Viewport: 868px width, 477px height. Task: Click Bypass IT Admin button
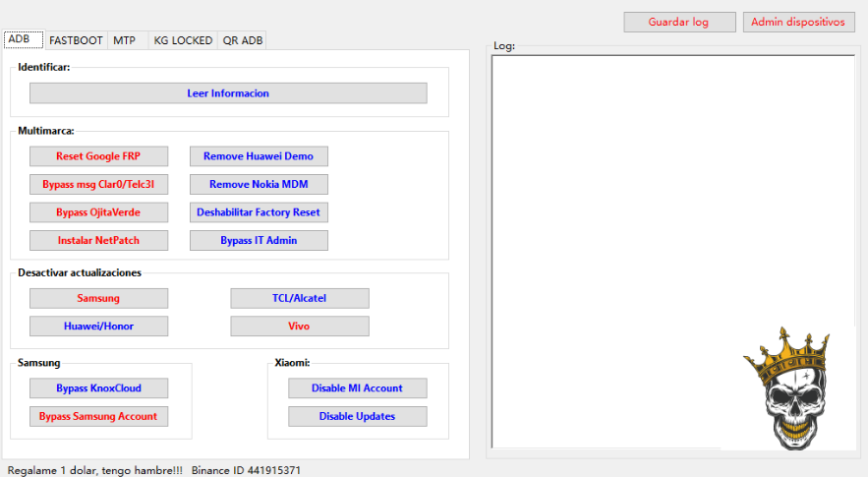(259, 240)
